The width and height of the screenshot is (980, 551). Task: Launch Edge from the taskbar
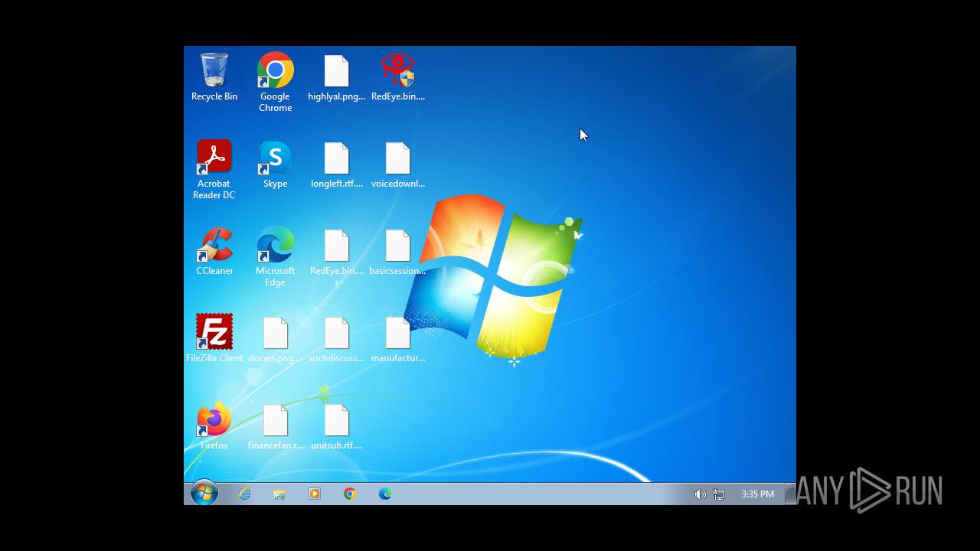point(385,494)
